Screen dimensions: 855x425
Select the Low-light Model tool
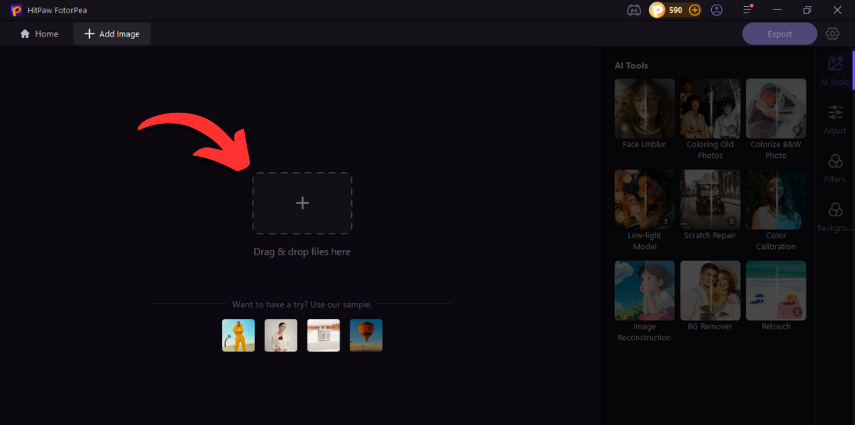(x=645, y=211)
